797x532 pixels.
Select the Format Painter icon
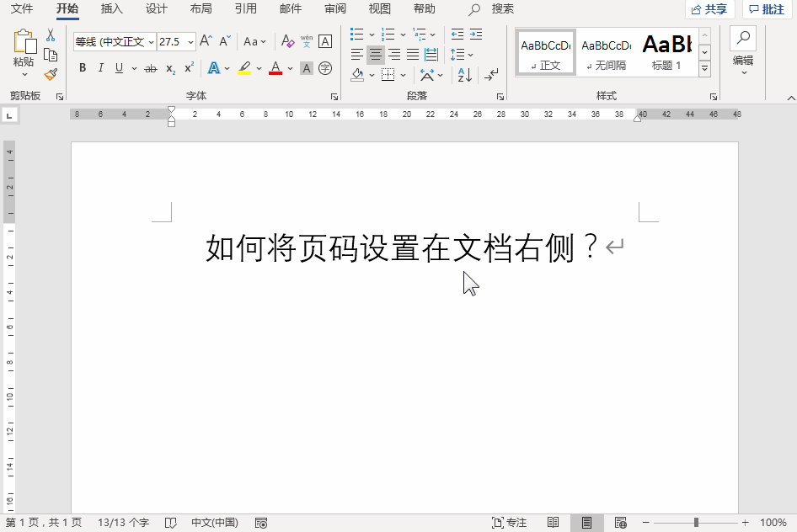[51, 74]
